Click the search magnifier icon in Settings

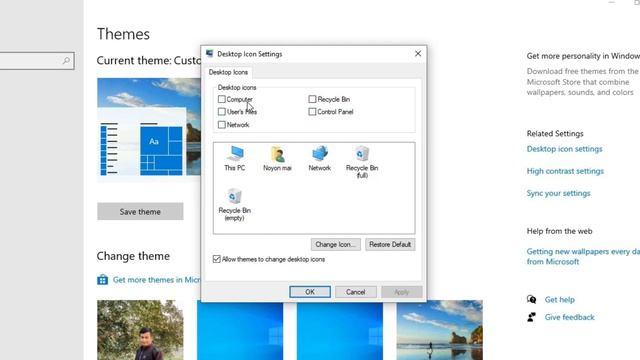click(x=66, y=61)
